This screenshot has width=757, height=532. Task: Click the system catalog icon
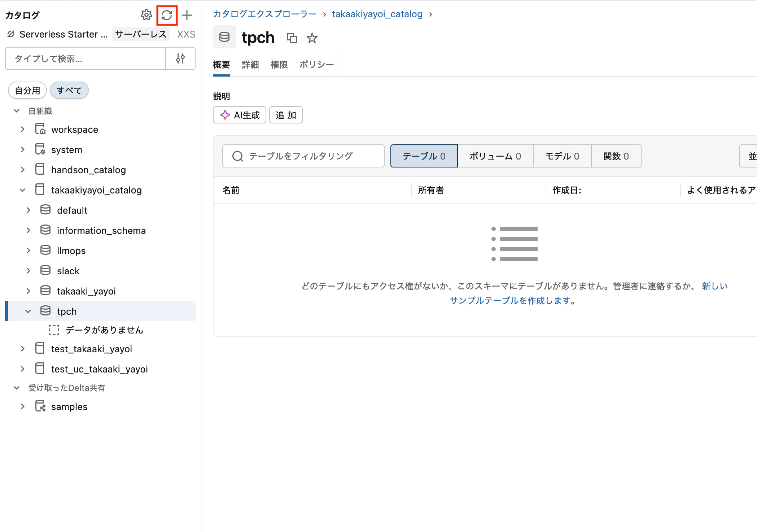pyautogui.click(x=40, y=149)
